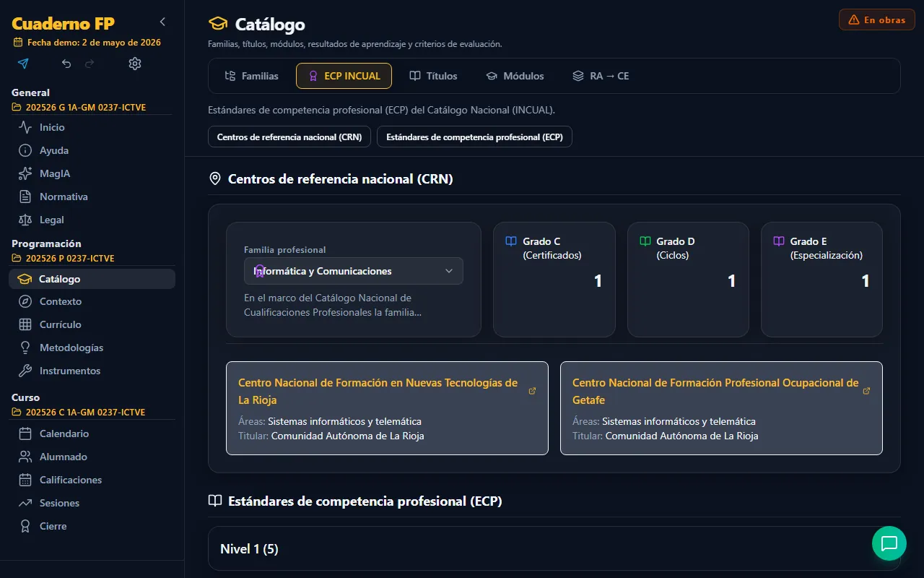Open folder 202526 G 1A-GM 0237-ICTVE selector
The width and height of the screenshot is (924, 578).
[x=79, y=108]
